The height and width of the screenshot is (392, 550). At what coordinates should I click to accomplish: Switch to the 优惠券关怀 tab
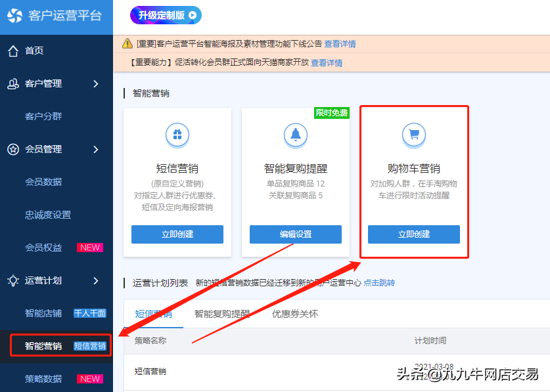pyautogui.click(x=295, y=314)
